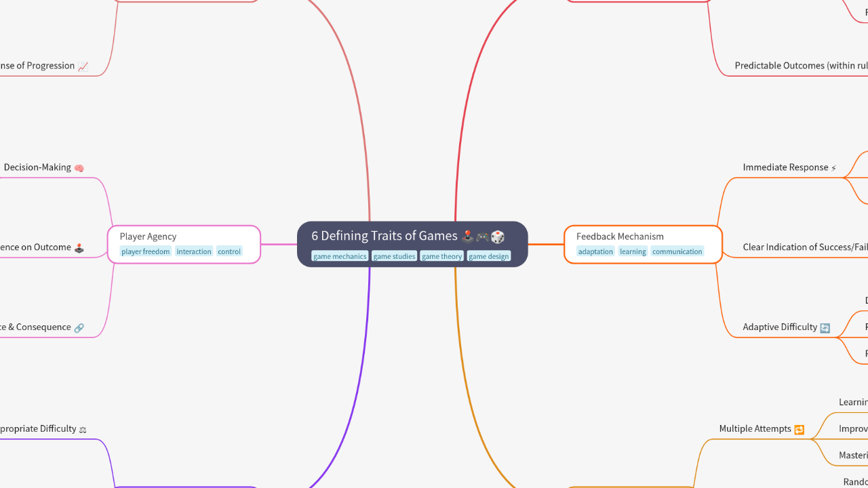
Task: Select the Appropriate Difficulty node
Action: pos(43,429)
